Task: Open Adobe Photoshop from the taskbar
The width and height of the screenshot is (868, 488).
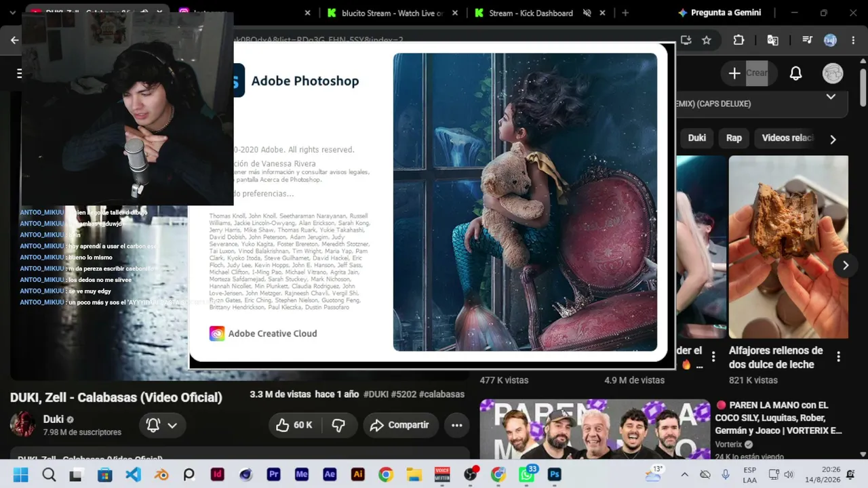Action: 555,474
